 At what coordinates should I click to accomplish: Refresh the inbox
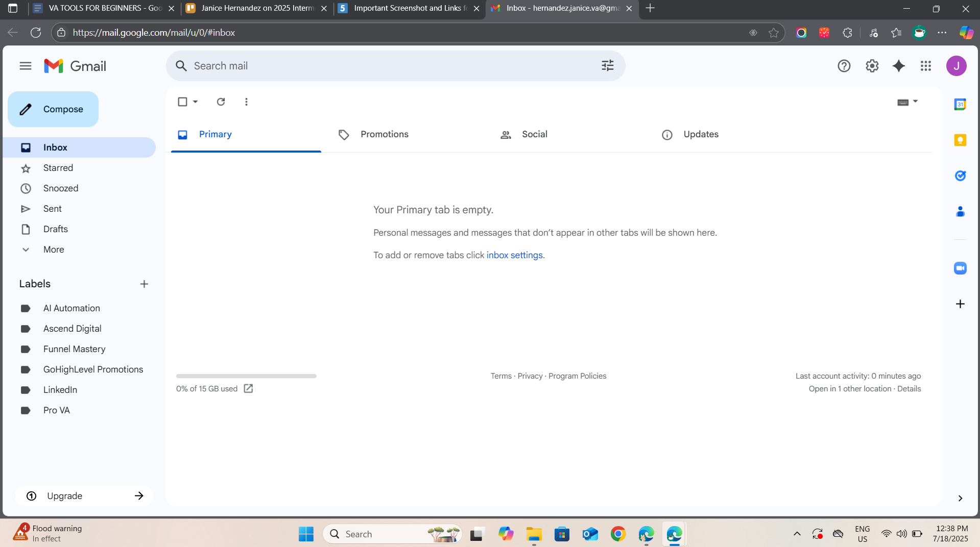click(x=221, y=102)
